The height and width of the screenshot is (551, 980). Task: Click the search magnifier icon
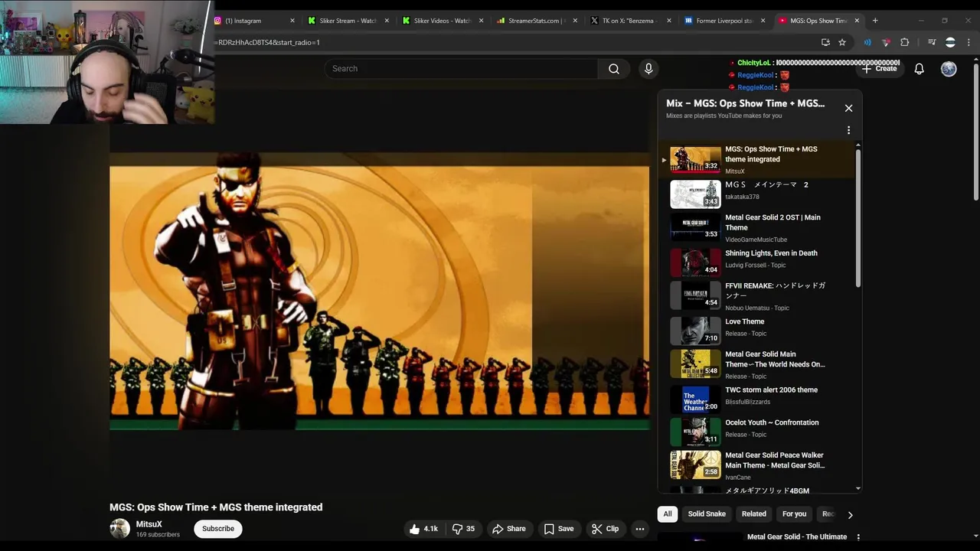[x=614, y=69]
